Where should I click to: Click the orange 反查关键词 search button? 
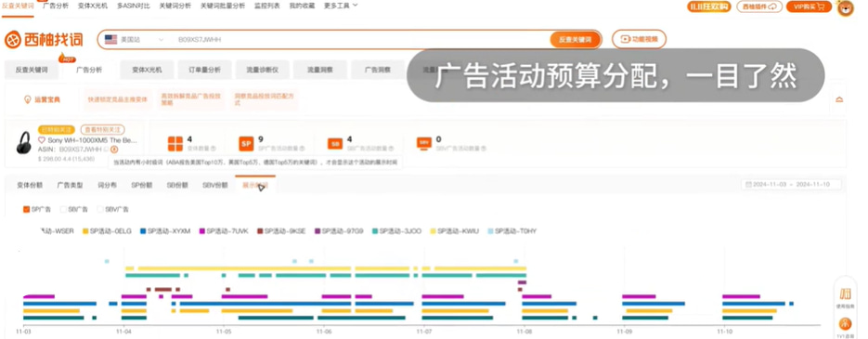pos(575,40)
